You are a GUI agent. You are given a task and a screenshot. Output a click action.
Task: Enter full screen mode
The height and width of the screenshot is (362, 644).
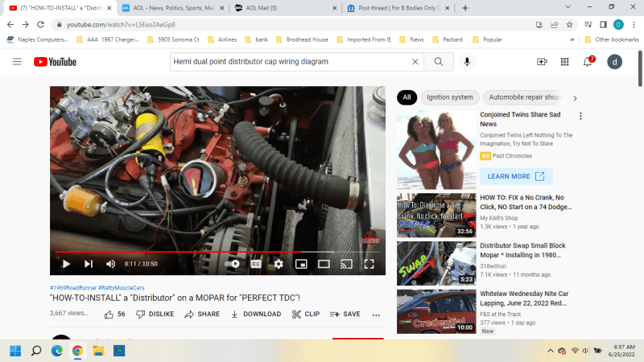pyautogui.click(x=369, y=264)
